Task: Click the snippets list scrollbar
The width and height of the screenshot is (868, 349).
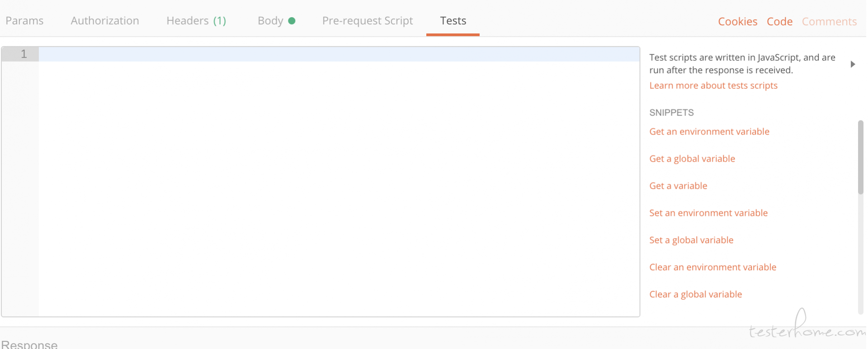Action: click(x=861, y=157)
